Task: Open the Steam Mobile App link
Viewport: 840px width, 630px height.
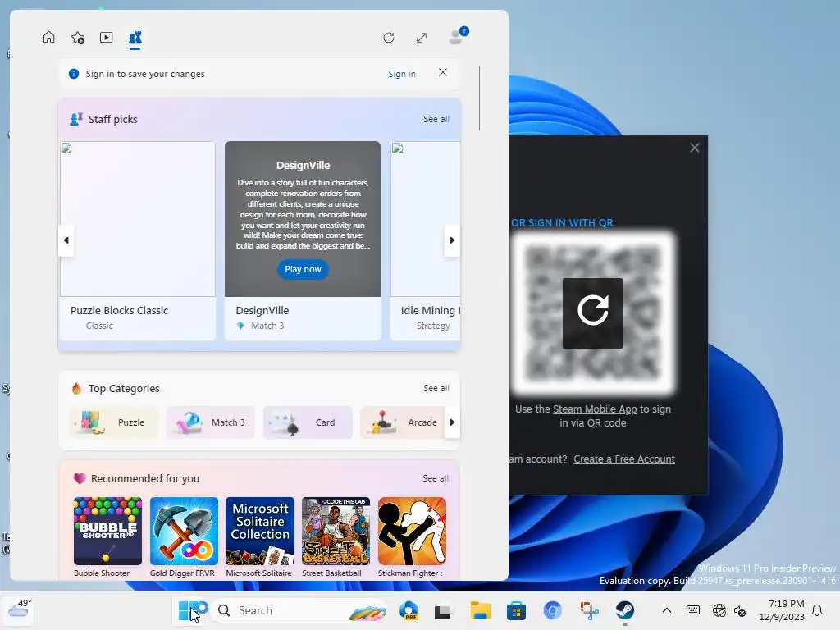Action: [x=595, y=409]
